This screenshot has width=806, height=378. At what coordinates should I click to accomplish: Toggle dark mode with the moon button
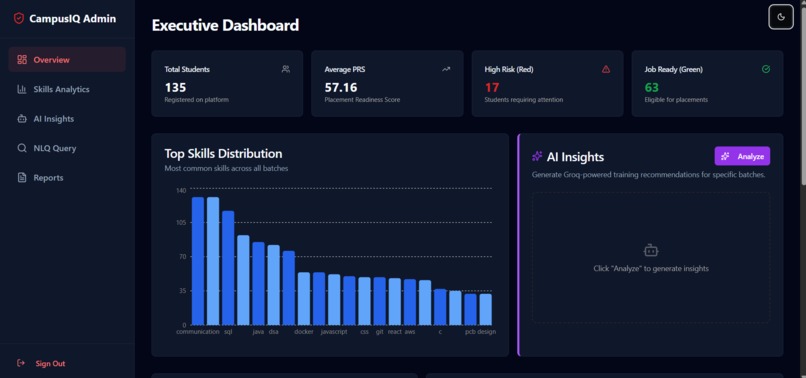coord(781,17)
